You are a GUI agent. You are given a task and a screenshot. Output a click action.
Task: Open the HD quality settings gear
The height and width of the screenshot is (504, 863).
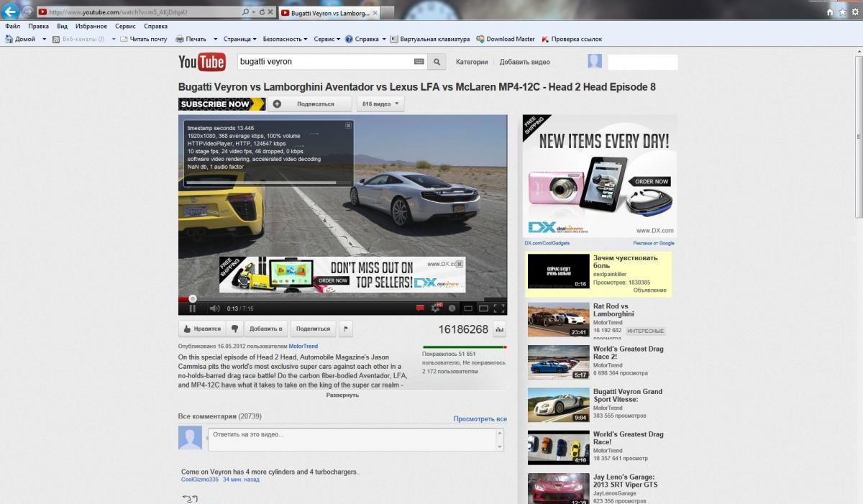(436, 308)
